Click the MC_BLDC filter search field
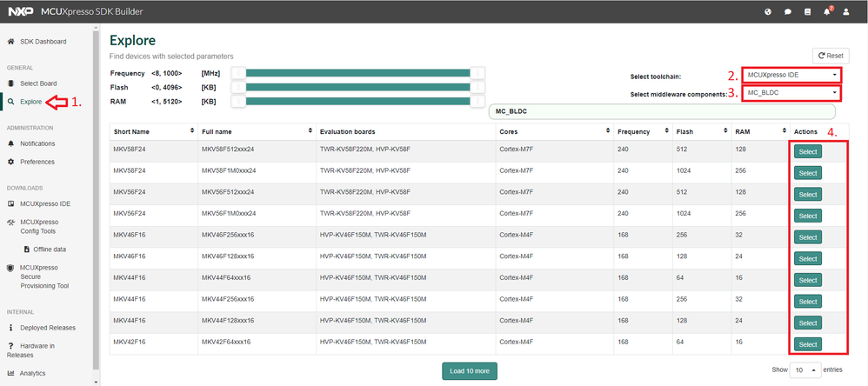The image size is (868, 386). [x=662, y=111]
